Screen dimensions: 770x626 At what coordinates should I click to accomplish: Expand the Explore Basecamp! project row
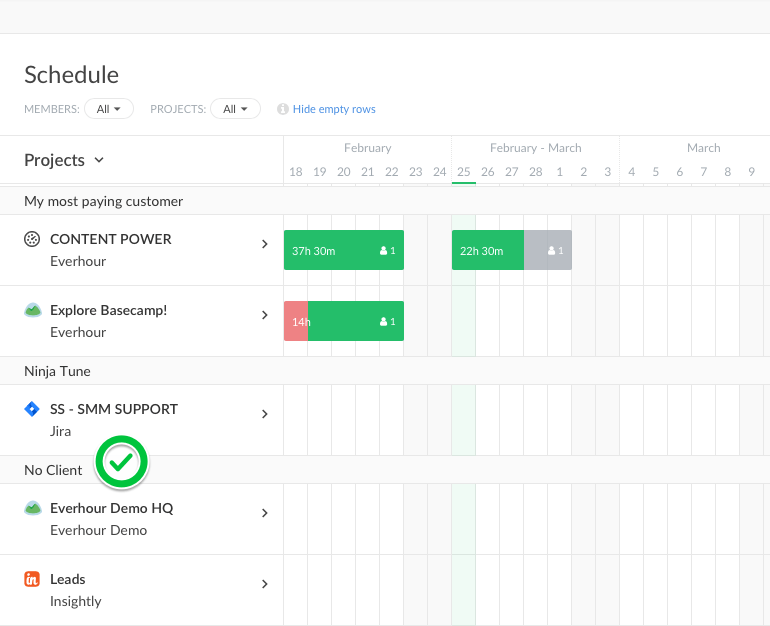(x=264, y=315)
